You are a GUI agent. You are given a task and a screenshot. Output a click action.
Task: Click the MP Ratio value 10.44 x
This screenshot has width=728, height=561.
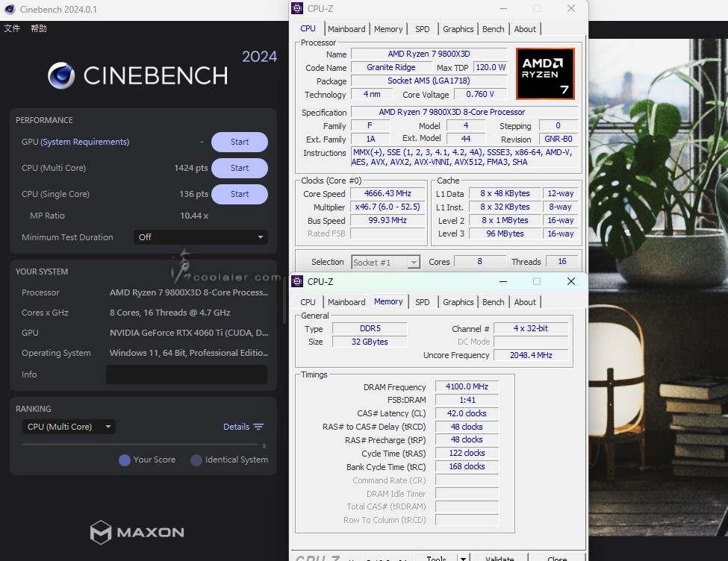tap(194, 216)
